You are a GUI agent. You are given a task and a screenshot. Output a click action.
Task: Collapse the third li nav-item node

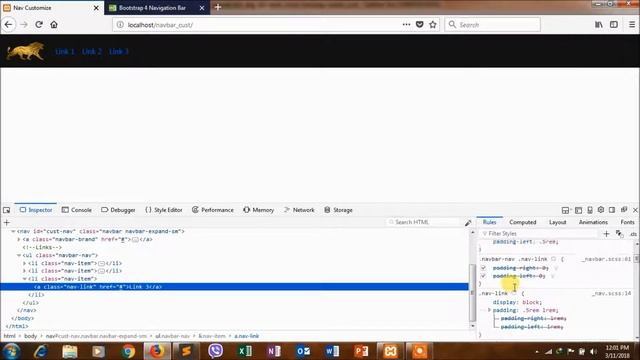click(x=24, y=279)
